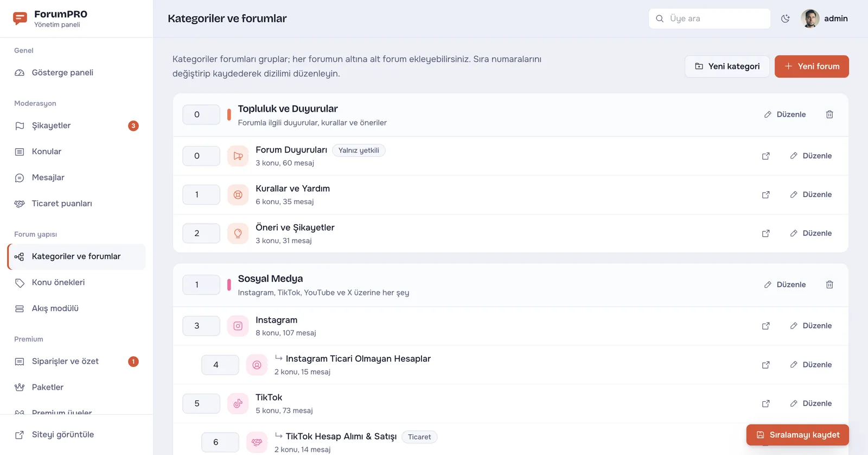Viewport: 868px width, 455px height.
Task: Open Ticaret puanları in sidebar
Action: 76,204
